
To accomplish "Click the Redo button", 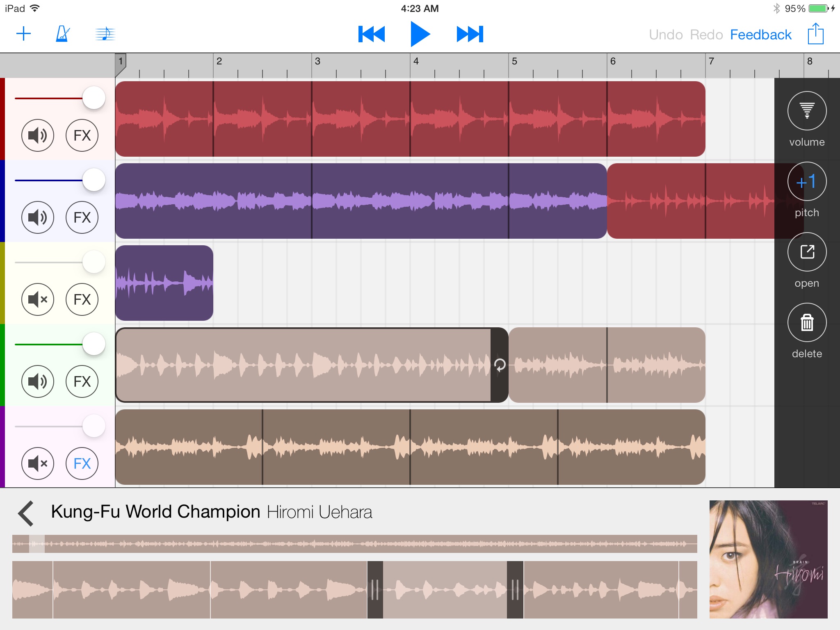I will point(706,35).
